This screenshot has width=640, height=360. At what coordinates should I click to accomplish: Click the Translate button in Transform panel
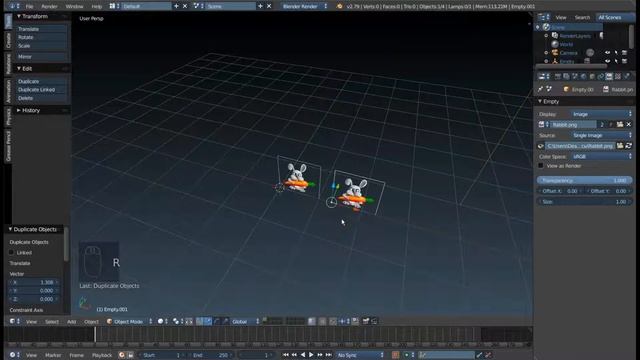pos(41,29)
